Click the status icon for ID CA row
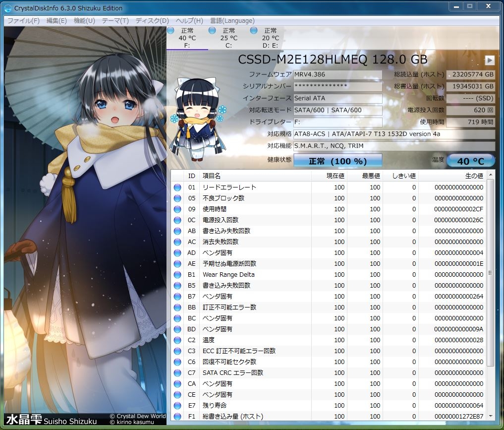 pos(177,384)
